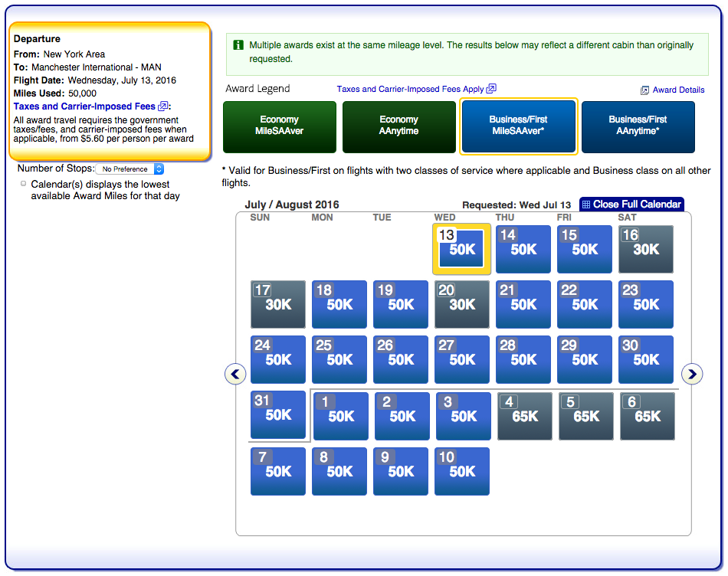Viewport: 728px width, 576px height.
Task: Choose Business/First AAnytime award
Action: (638, 127)
